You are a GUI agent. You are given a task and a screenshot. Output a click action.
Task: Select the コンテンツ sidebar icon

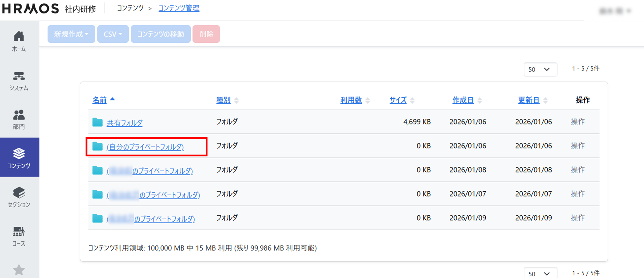(19, 154)
